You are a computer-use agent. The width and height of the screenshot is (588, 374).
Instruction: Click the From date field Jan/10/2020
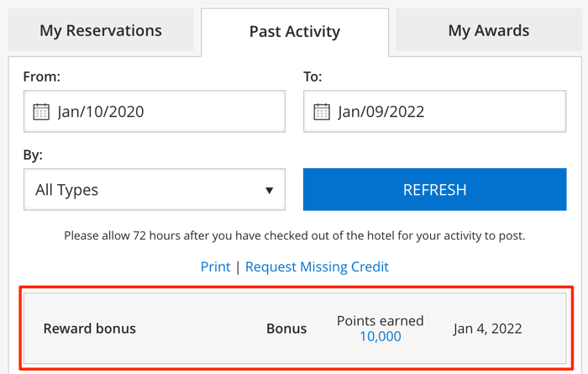click(155, 112)
